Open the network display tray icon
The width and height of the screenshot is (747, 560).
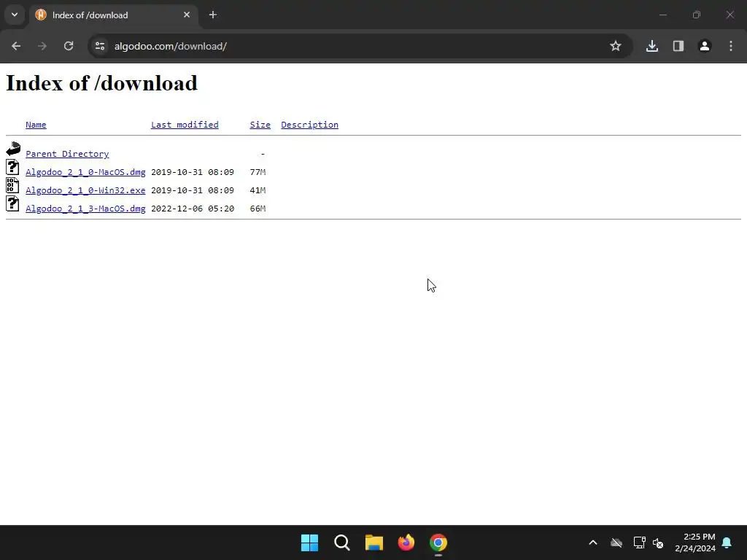[x=639, y=542]
